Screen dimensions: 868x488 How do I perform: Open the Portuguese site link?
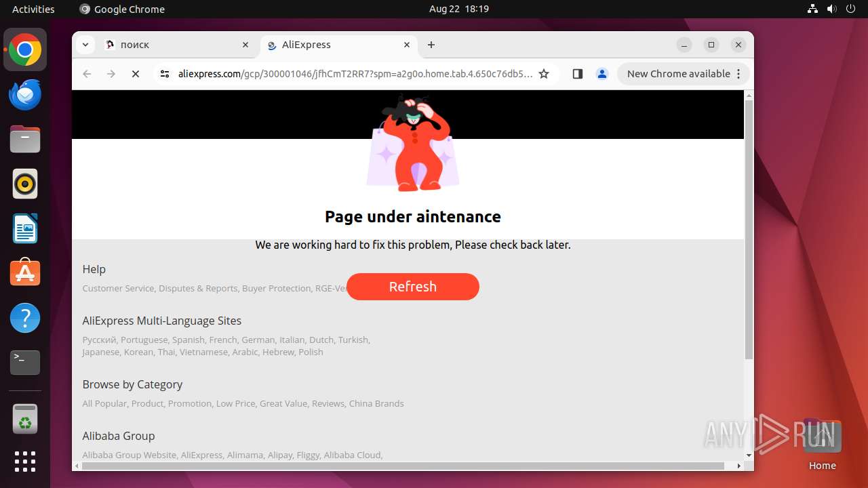point(144,340)
